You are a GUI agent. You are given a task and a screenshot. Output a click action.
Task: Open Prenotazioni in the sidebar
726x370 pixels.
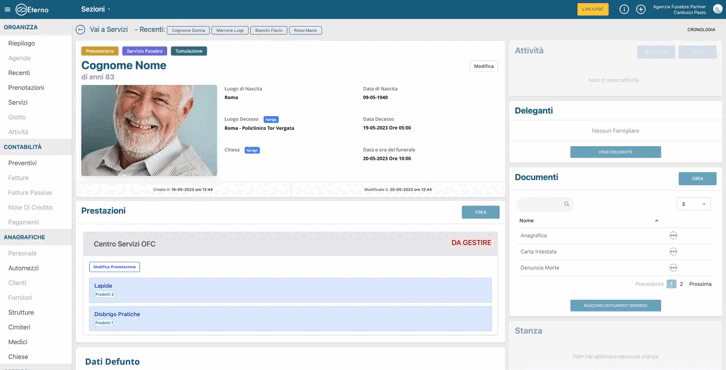[x=26, y=88]
